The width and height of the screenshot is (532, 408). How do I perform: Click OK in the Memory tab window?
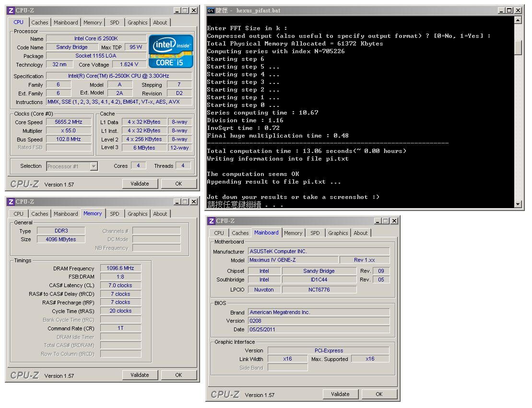(179, 375)
